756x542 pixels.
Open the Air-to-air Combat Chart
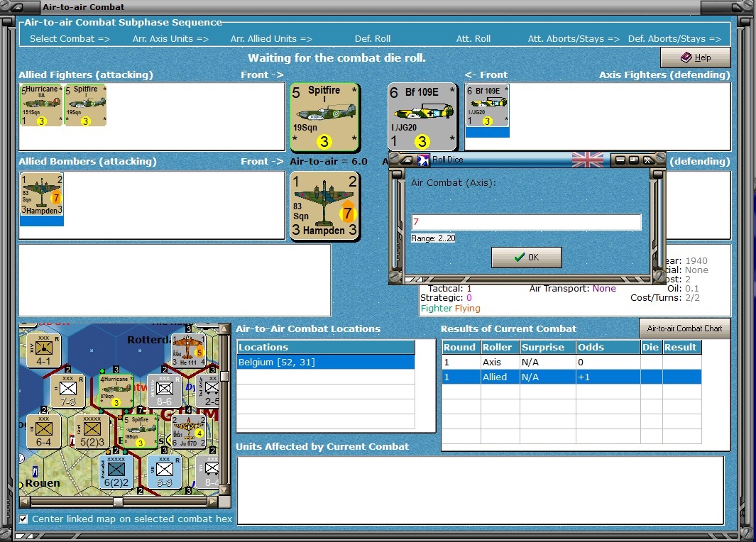pos(684,328)
